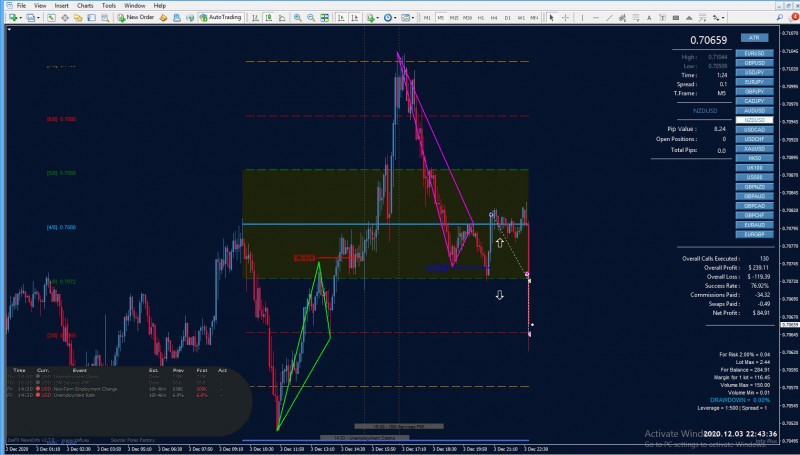Open the Insert menu
The image size is (800, 455).
pyautogui.click(x=61, y=6)
